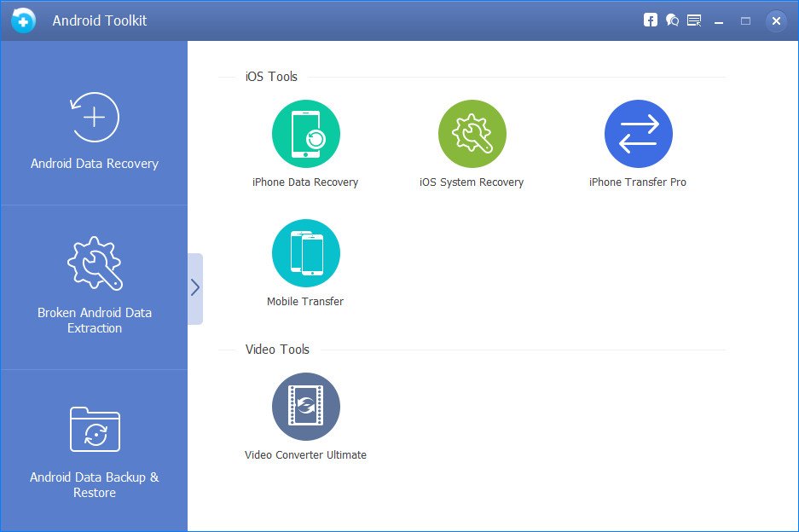Launch Video Converter Ultimate film icon
Viewport: 799px width, 532px height.
[305, 407]
